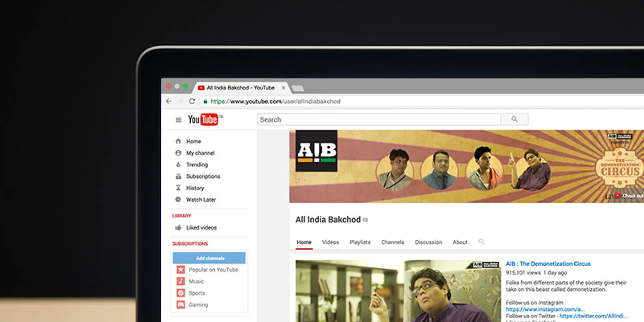Open Trending in the sidebar
Image resolution: width=644 pixels, height=322 pixels.
(197, 165)
